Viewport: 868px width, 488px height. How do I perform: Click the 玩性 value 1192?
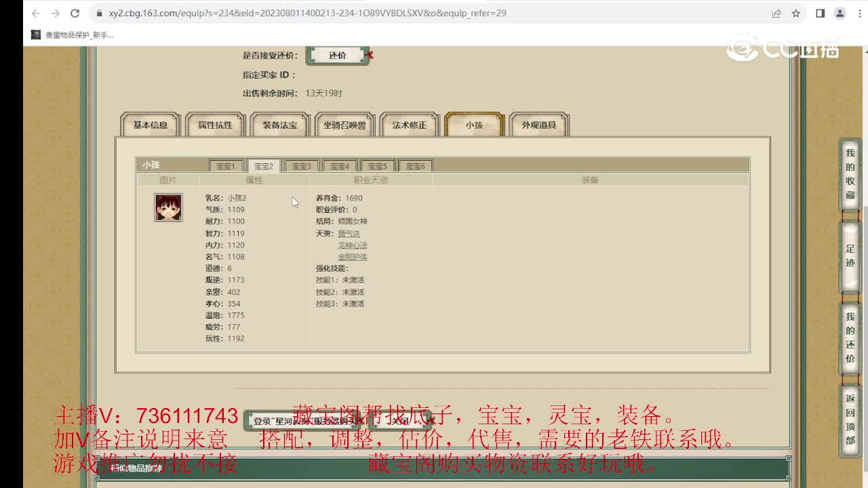tap(236, 338)
